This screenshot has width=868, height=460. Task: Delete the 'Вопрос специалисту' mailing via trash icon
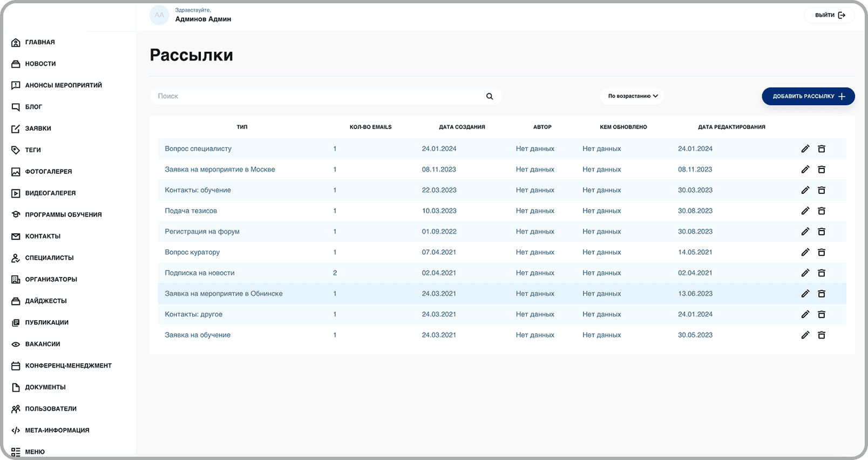tap(822, 148)
